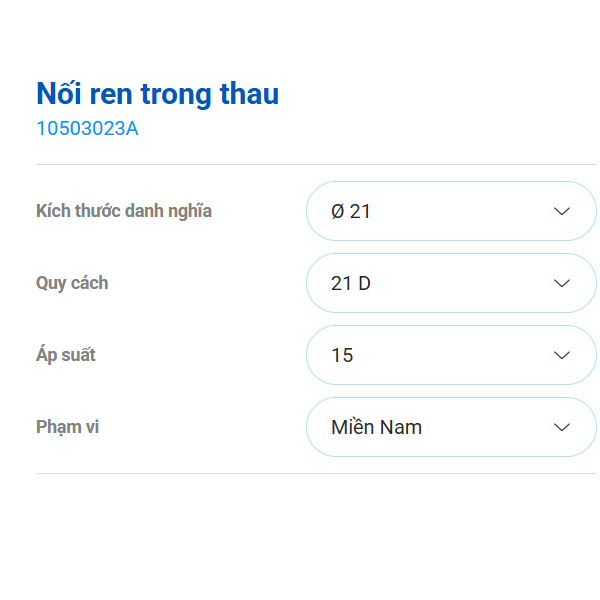Click the chevron arrow in Miền Nam dropdown

click(x=562, y=427)
